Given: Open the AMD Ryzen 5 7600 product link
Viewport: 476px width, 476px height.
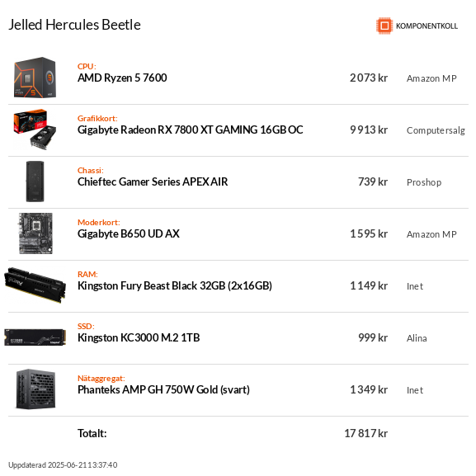Looking at the screenshot, I should [122, 78].
